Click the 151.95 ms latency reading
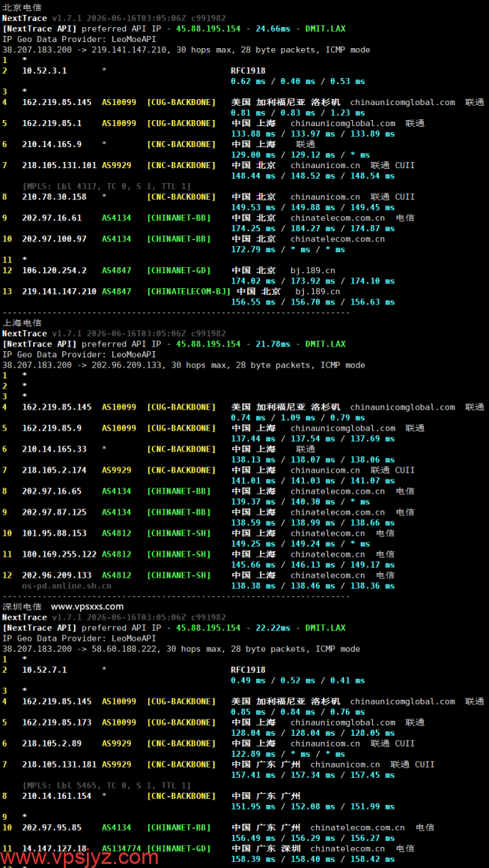The width and height of the screenshot is (489, 868). coord(254,806)
